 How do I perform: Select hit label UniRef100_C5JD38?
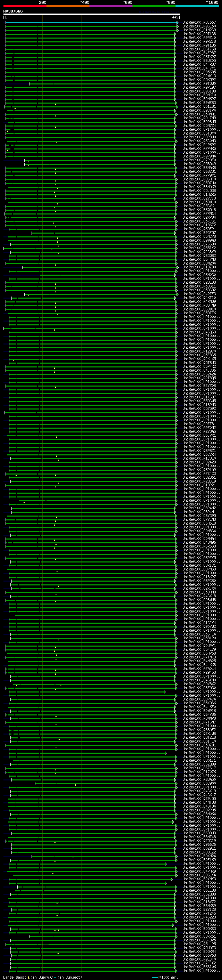pos(199,191)
